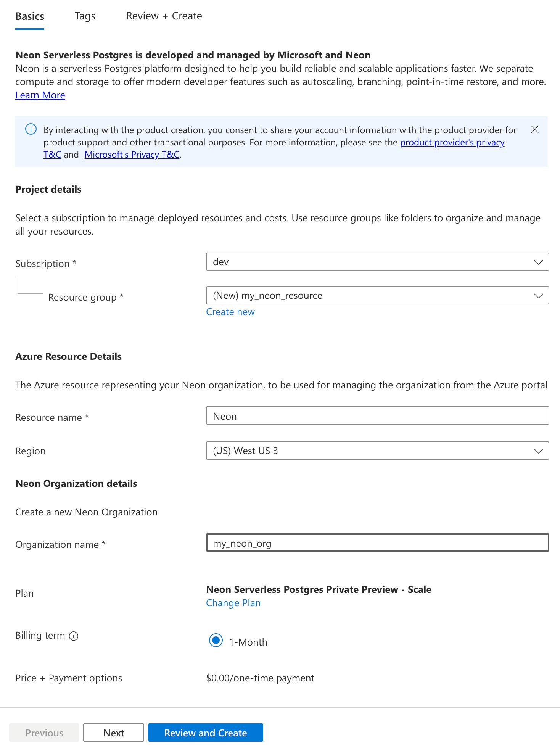The image size is (560, 747).
Task: Open Microsoft's Privacy T&C link
Action: point(132,155)
